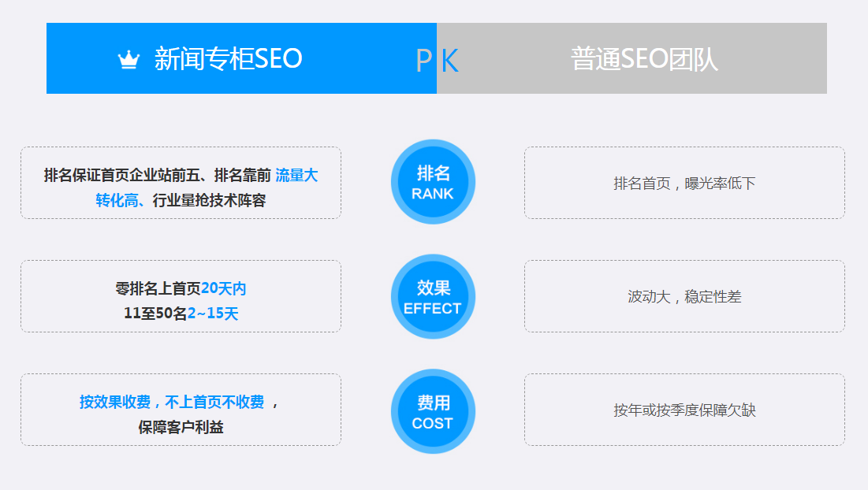The height and width of the screenshot is (490, 868).
Task: Select the 普通SEO团队 header tab
Action: [x=643, y=59]
